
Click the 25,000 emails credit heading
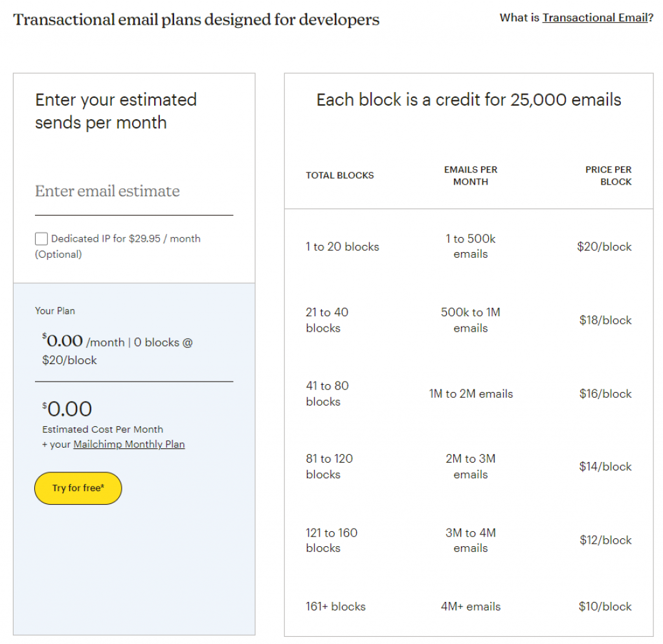[x=469, y=100]
